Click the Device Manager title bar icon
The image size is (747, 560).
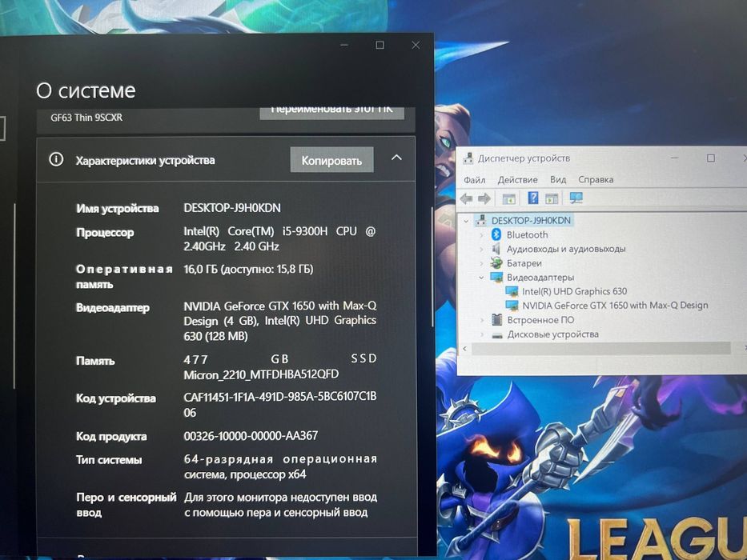click(469, 158)
